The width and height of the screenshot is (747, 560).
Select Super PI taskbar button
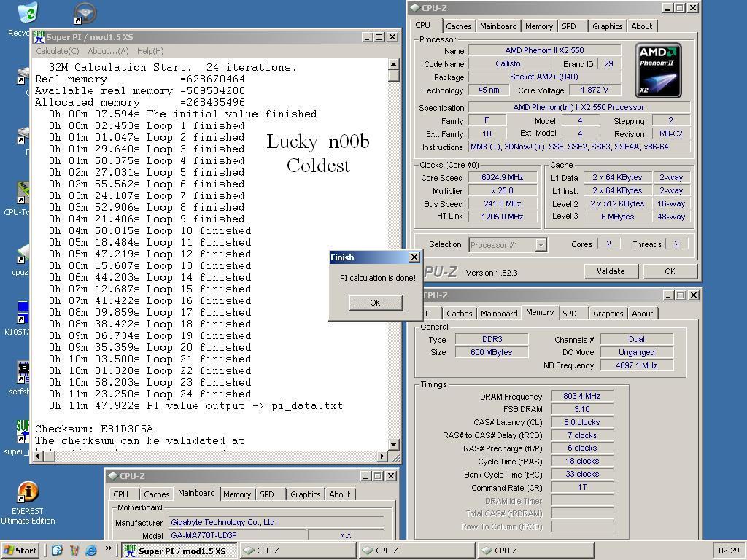click(179, 551)
